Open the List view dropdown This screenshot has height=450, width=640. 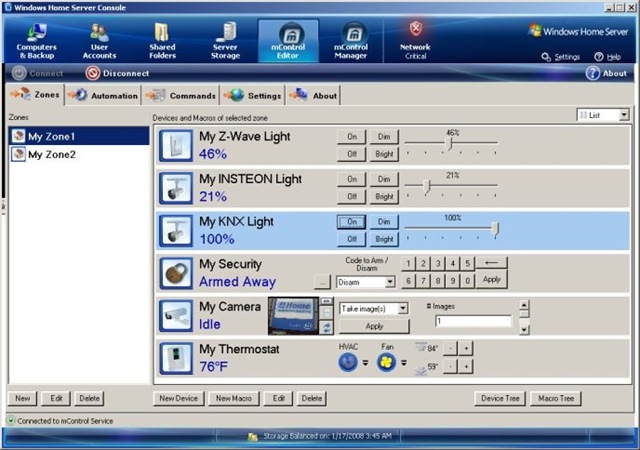(x=624, y=115)
